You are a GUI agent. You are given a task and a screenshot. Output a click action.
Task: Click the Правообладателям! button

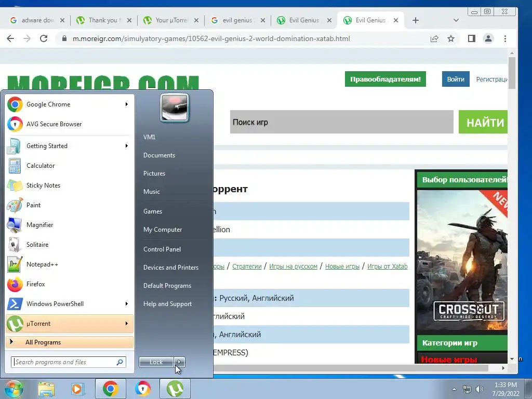(x=385, y=79)
